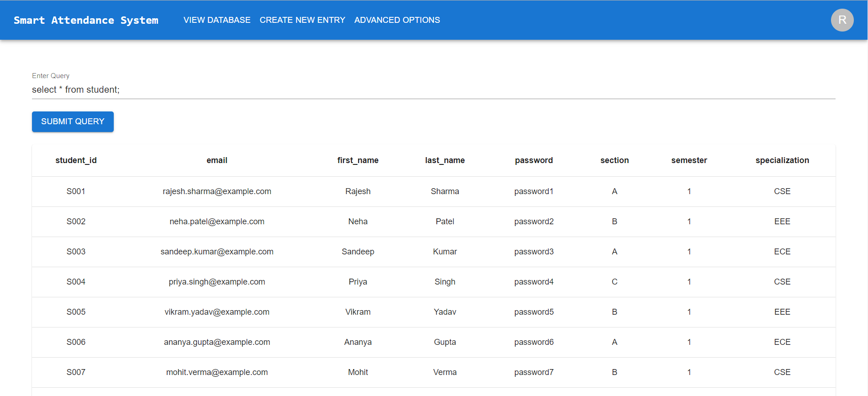Viewport: 868px width, 396px height.
Task: Select the password2 cell
Action: click(534, 222)
